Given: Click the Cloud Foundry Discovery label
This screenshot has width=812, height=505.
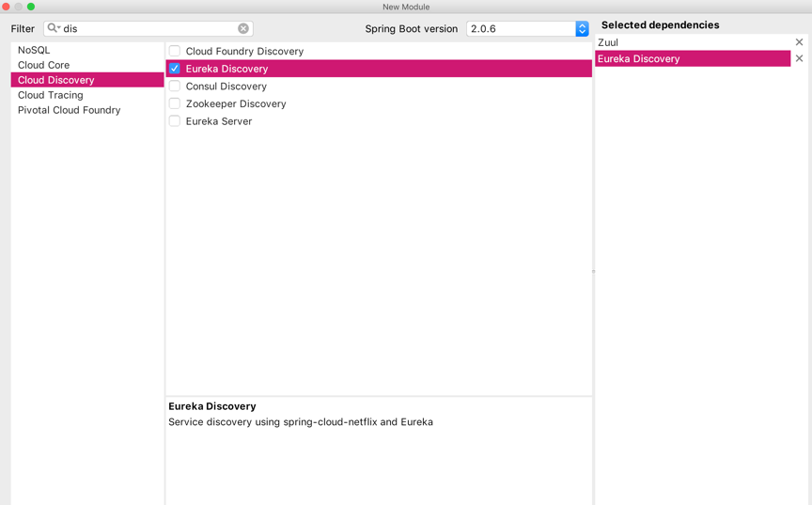Looking at the screenshot, I should 244,52.
